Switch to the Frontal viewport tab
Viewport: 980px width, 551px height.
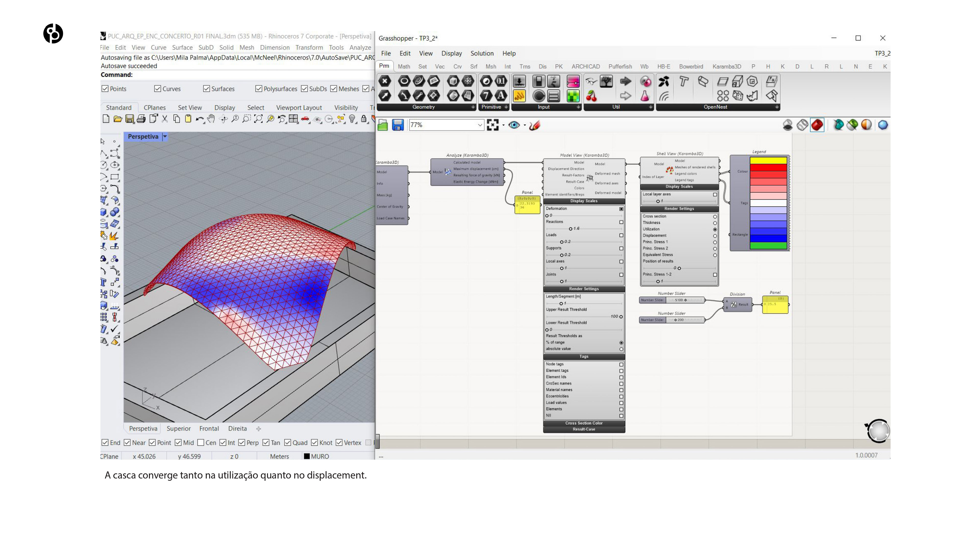pyautogui.click(x=209, y=429)
